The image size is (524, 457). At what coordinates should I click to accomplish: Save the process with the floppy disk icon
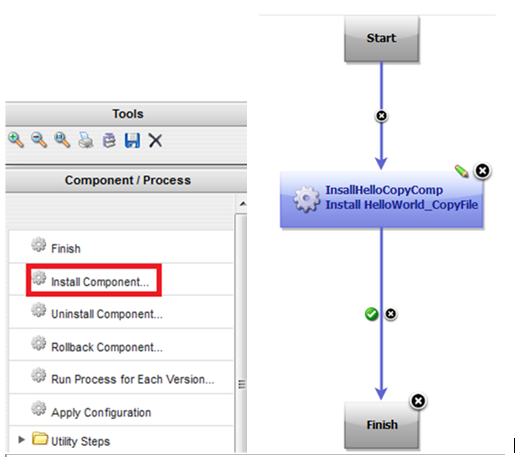[132, 140]
